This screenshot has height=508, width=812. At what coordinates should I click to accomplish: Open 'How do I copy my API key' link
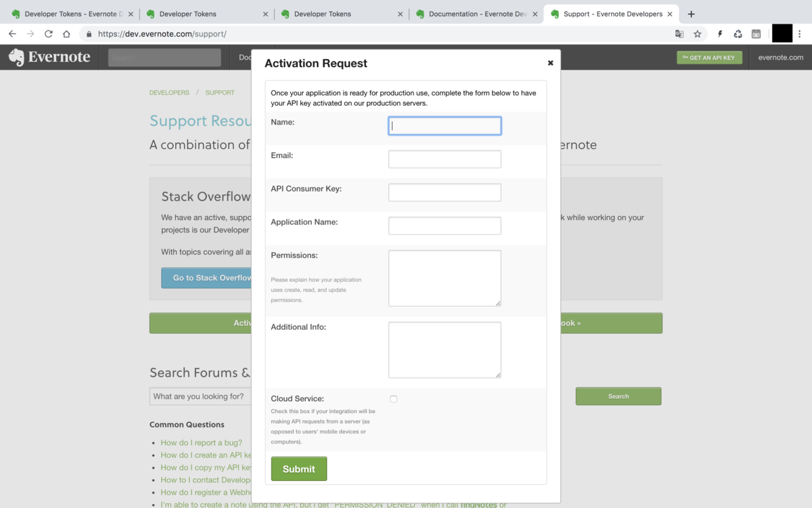pos(206,467)
